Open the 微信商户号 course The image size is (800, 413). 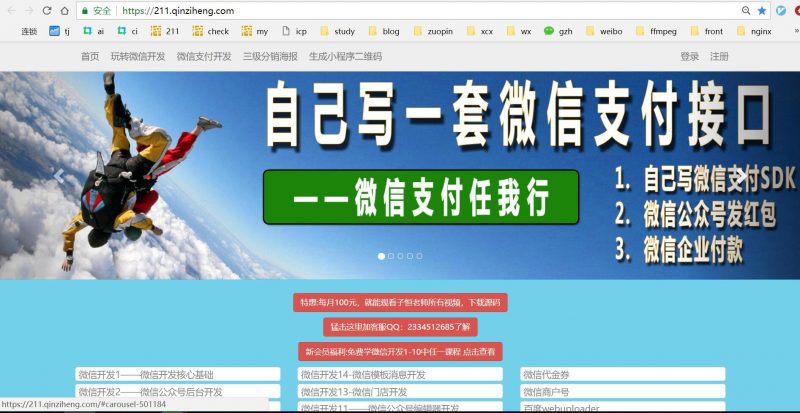coord(622,392)
